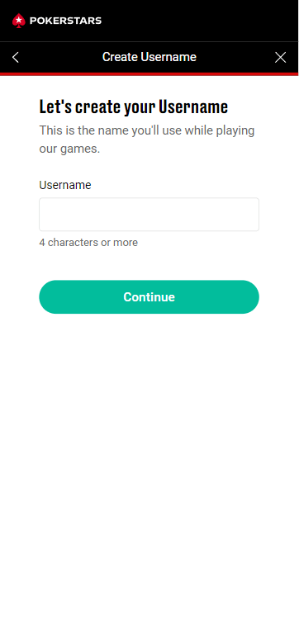
Task: Return to the previous step via back arrow
Action: click(x=16, y=58)
